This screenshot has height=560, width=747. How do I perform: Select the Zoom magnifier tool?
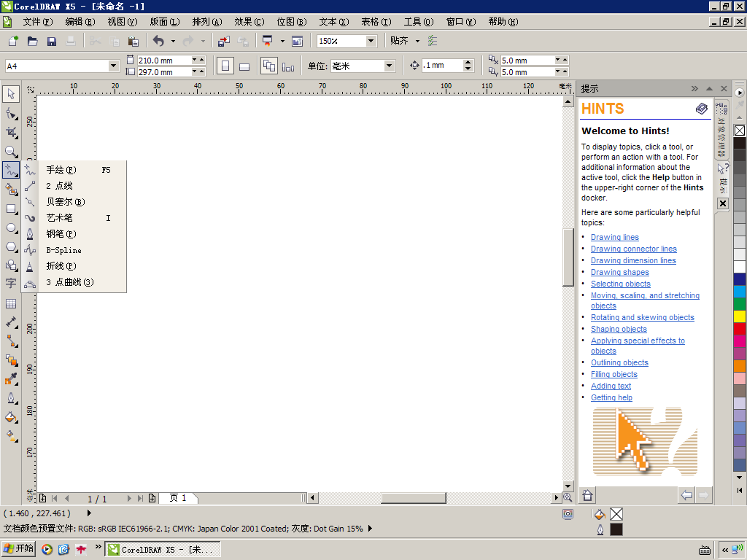[11, 152]
